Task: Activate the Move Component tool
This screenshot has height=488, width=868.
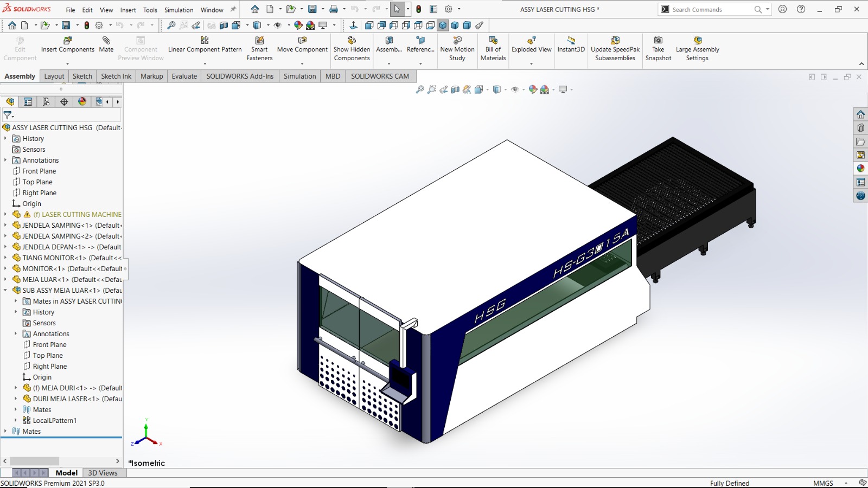Action: [302, 44]
